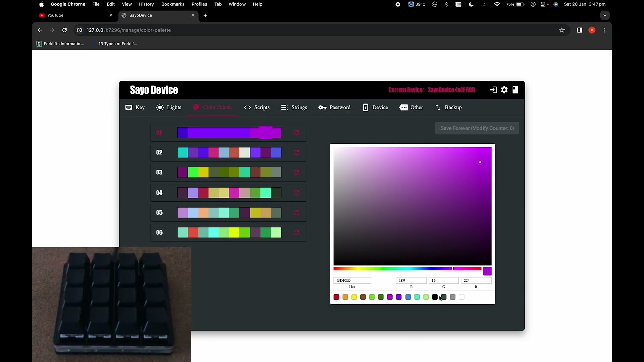Pick the brown preset swatch

pos(363,297)
